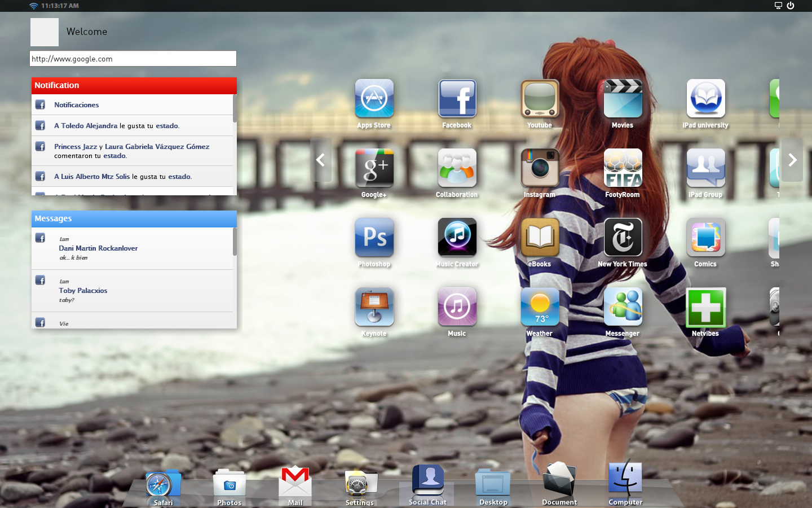Open the Music Creator app
This screenshot has width=812, height=508.
pyautogui.click(x=457, y=237)
